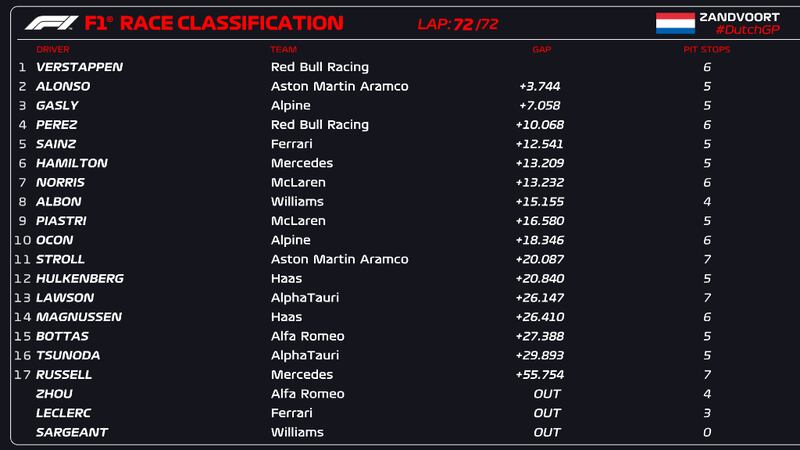Select RUSSELL's +55.754 gap value
The image size is (800, 450).
(x=540, y=375)
